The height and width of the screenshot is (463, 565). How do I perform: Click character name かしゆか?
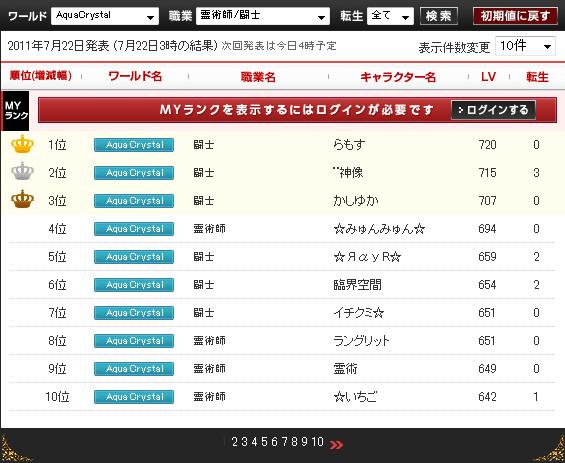coord(356,201)
